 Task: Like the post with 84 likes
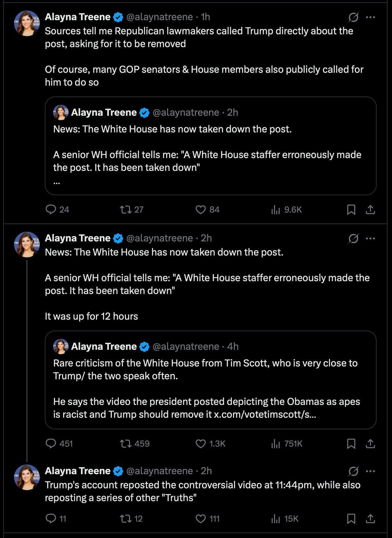[200, 210]
